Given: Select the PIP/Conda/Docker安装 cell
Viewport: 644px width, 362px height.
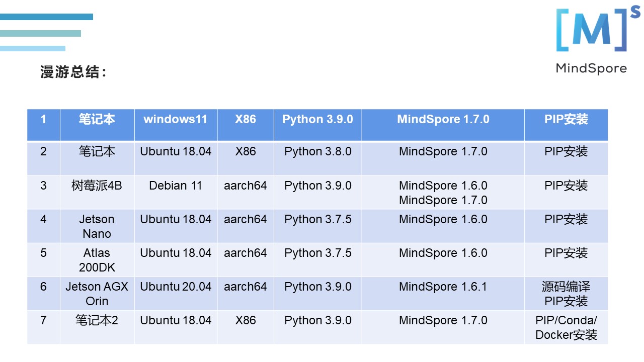Looking at the screenshot, I should click(566, 327).
